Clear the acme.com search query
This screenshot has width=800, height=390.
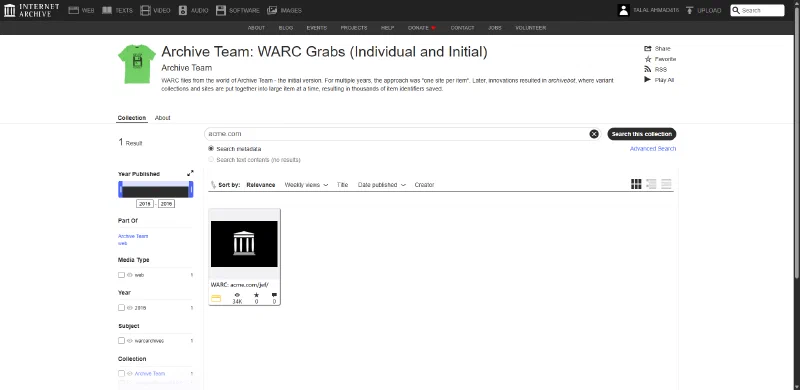pos(594,134)
